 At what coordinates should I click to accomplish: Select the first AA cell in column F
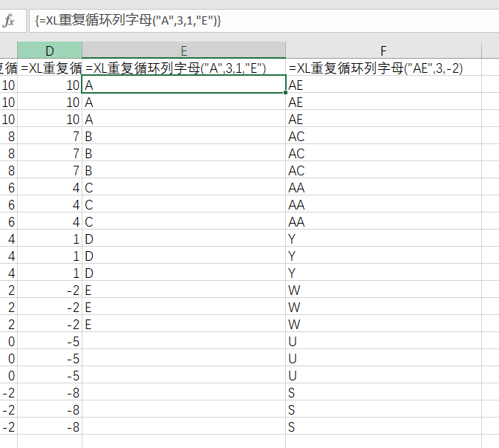pos(383,187)
